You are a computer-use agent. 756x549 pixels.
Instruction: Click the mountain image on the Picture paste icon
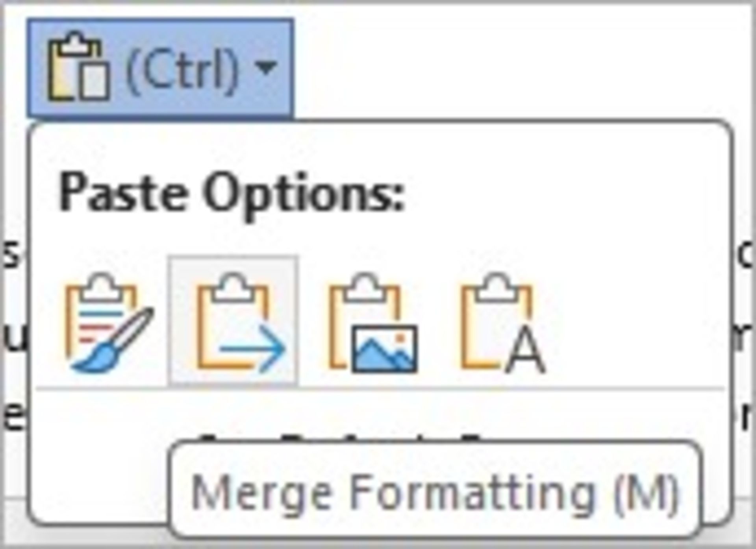384,350
